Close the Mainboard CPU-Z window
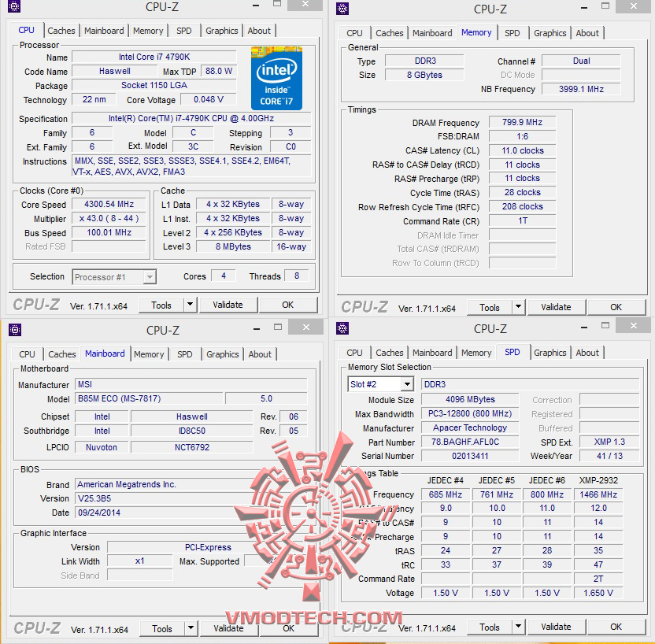 tap(306, 327)
